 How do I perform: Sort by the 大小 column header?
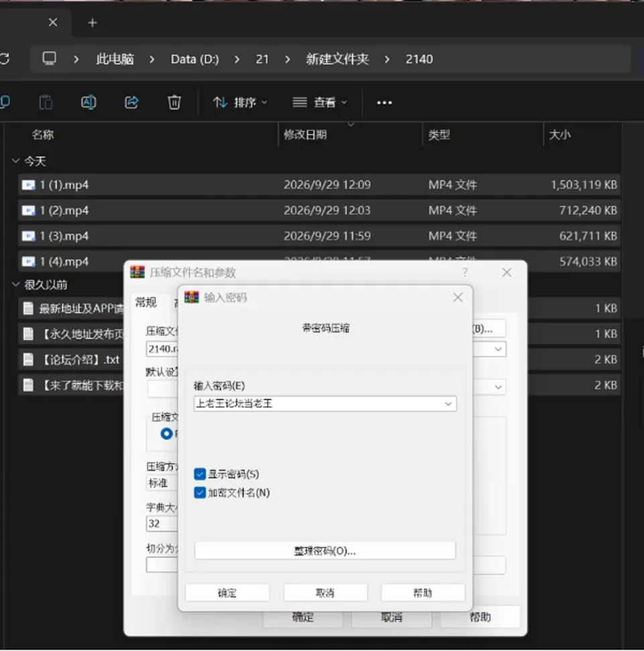pos(559,135)
